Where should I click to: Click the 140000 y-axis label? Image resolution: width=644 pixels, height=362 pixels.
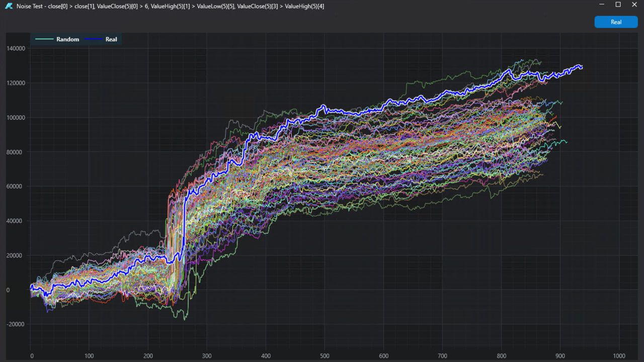[16, 49]
